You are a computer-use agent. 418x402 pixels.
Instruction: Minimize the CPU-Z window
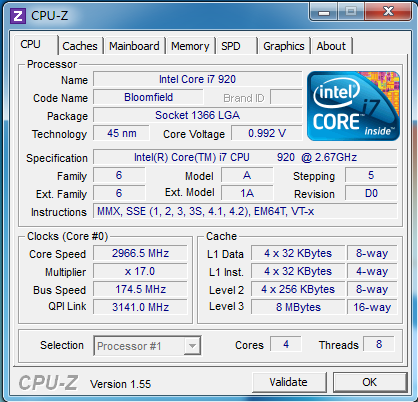[324, 12]
